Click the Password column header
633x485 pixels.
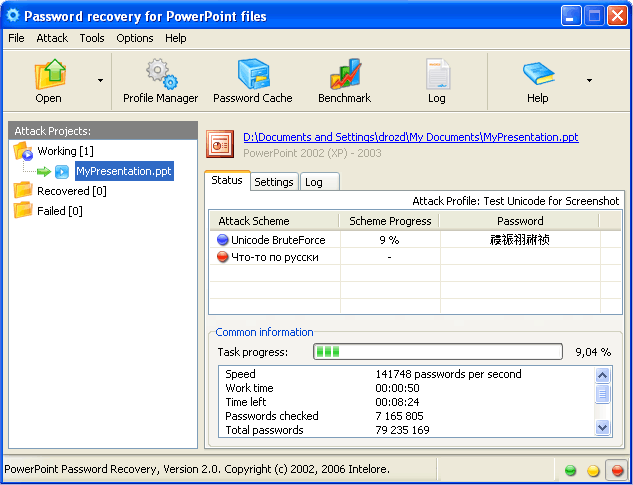click(x=520, y=221)
